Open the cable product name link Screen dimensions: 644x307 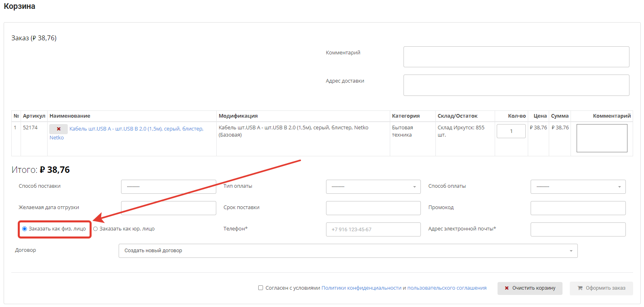pos(136,129)
